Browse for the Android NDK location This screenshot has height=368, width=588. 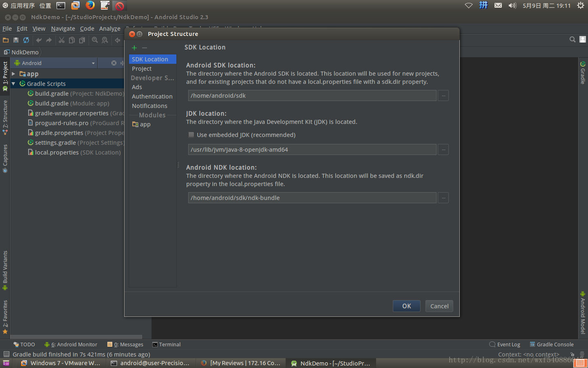click(443, 198)
